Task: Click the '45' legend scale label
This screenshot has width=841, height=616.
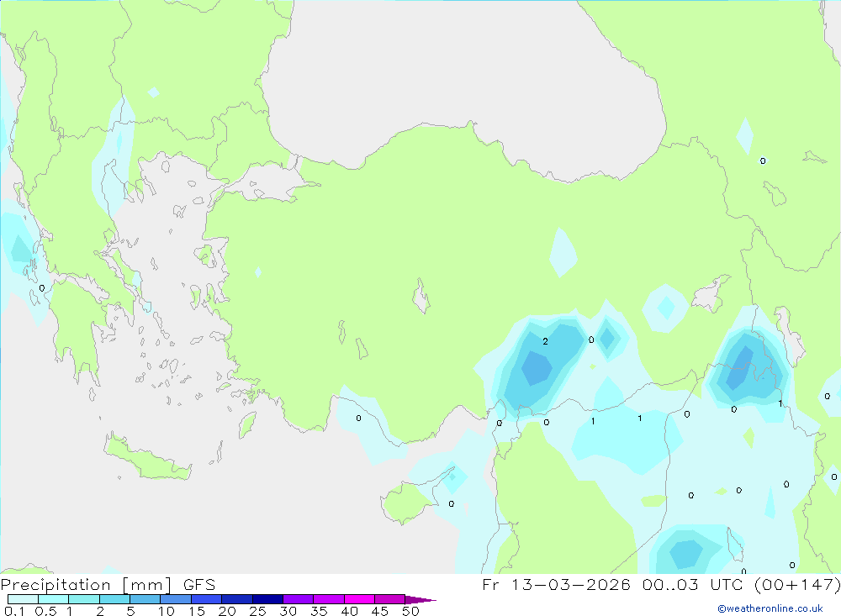Action: 380,611
